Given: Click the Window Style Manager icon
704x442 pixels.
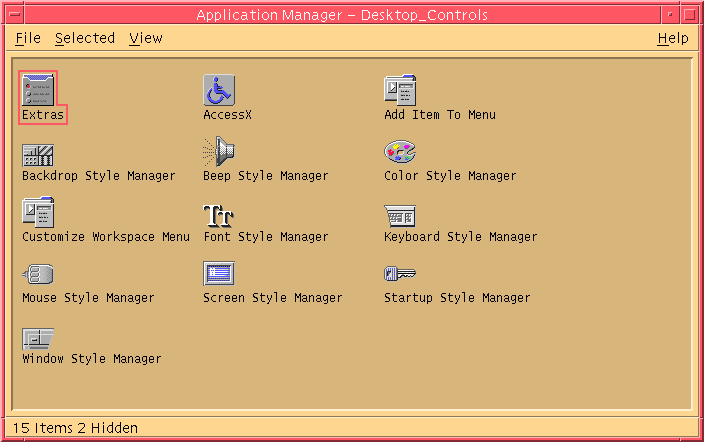Looking at the screenshot, I should (x=38, y=337).
